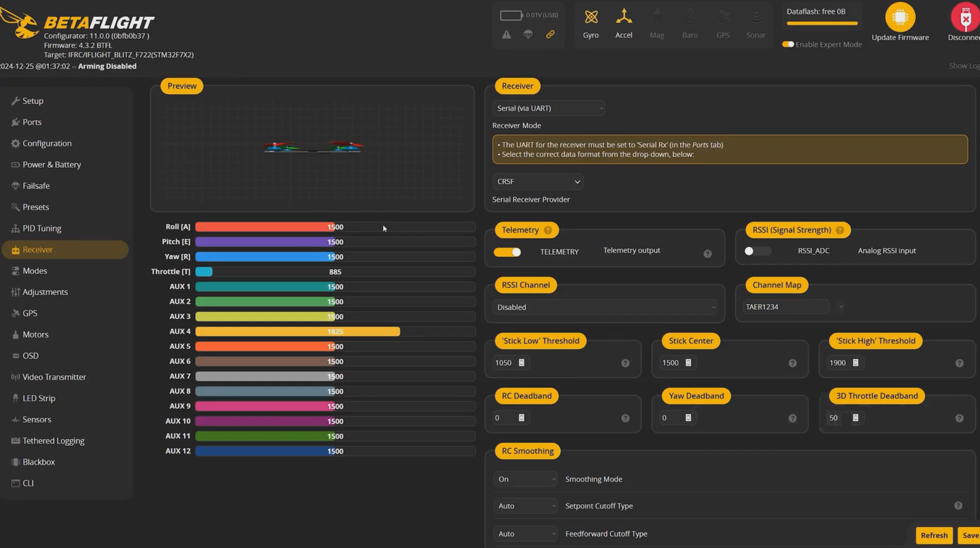Click the Refresh button
980x548 pixels.
coord(933,535)
